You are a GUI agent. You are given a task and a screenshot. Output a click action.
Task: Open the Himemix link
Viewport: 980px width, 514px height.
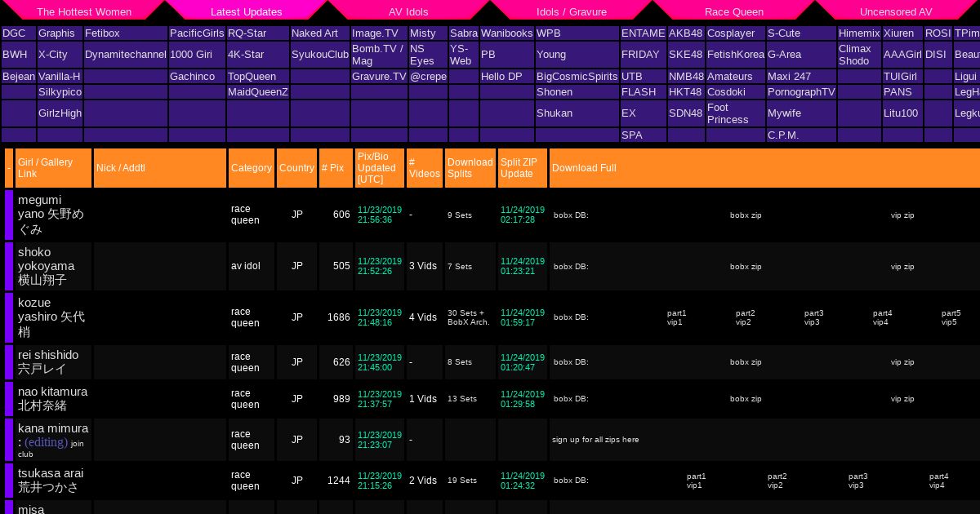859,33
